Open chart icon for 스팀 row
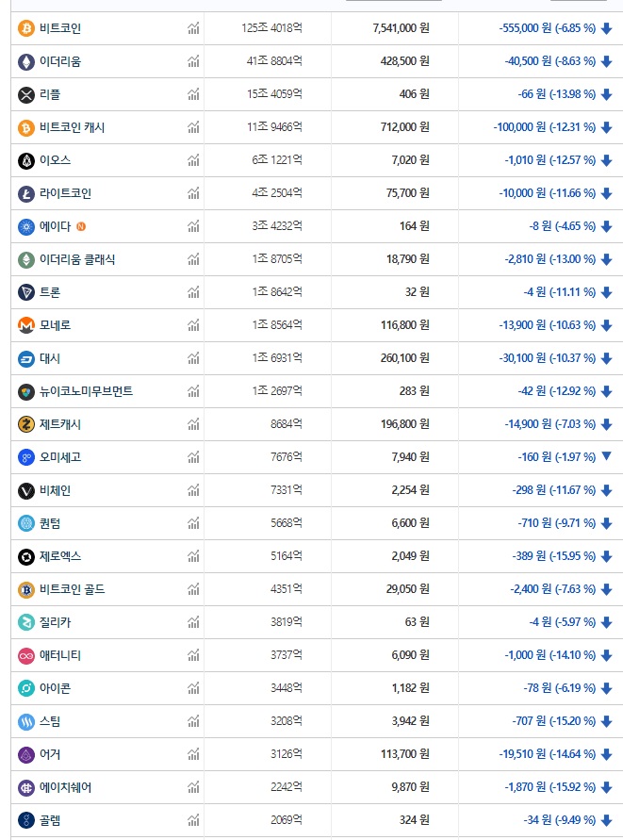This screenshot has width=623, height=840. point(193,721)
